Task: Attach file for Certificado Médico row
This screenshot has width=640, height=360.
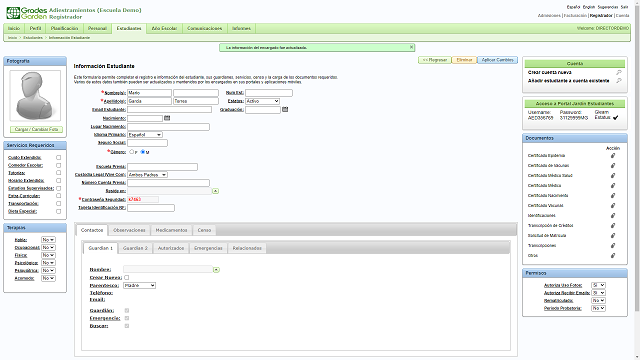Action: click(613, 186)
